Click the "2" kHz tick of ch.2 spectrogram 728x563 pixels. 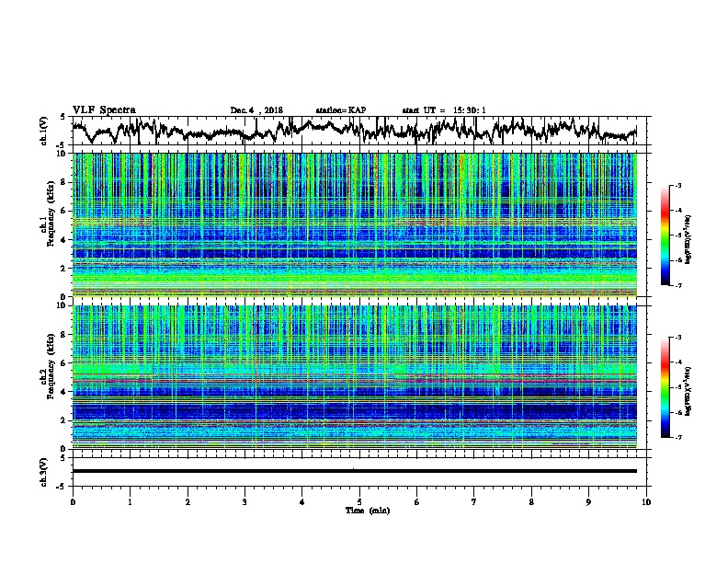[x=64, y=420]
